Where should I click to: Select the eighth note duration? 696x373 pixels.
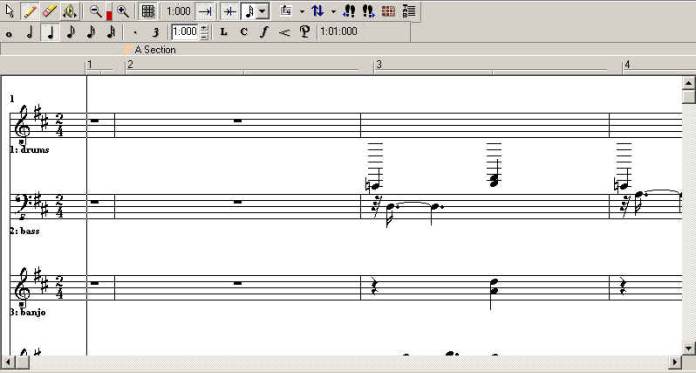[71, 32]
